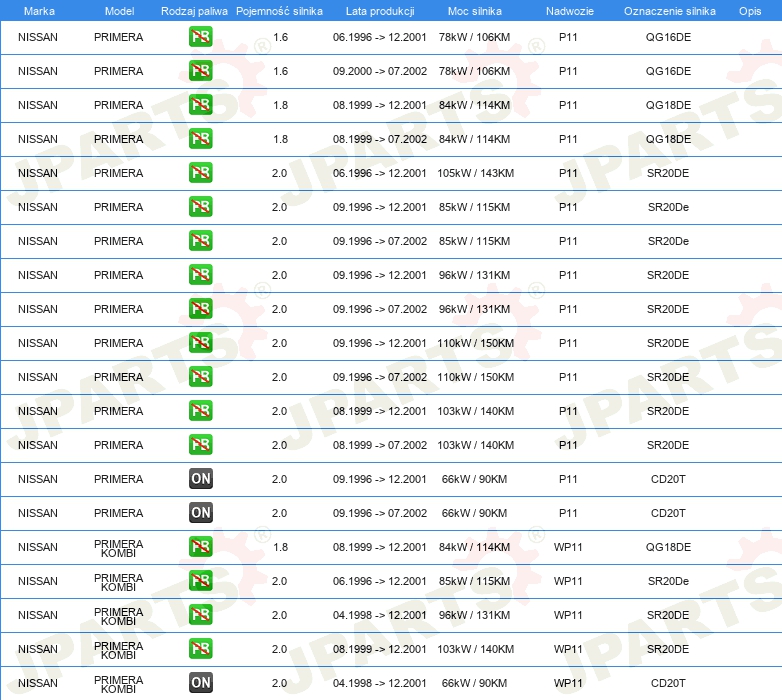Click SR20De in the P11 row ending 07.2002
This screenshot has height=700, width=782.
(668, 241)
